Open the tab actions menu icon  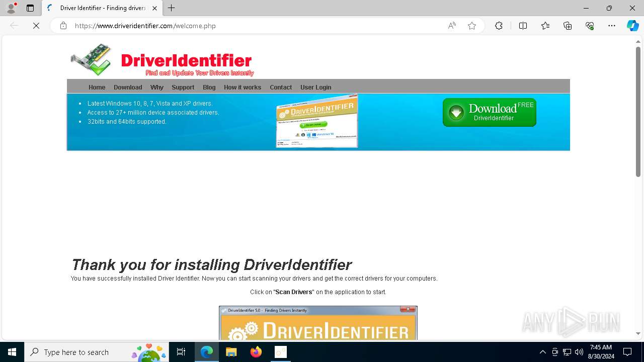click(30, 8)
